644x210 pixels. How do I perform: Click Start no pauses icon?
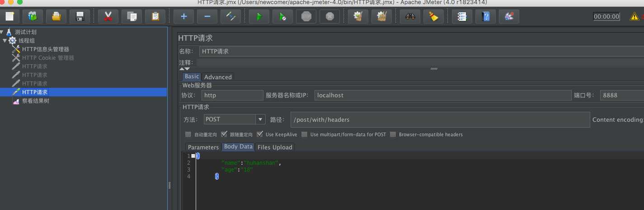(282, 16)
